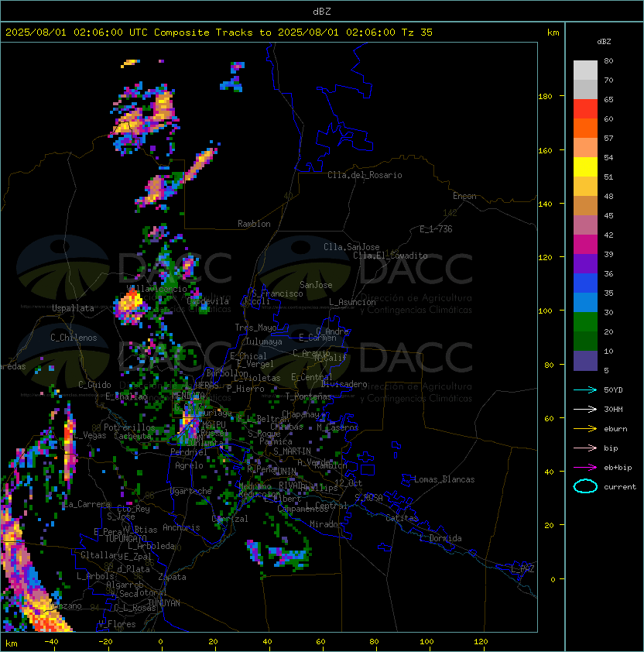The image size is (644, 652).
Task: Pick the slate purple bottom swatch in dBZ scale
Action: [585, 361]
